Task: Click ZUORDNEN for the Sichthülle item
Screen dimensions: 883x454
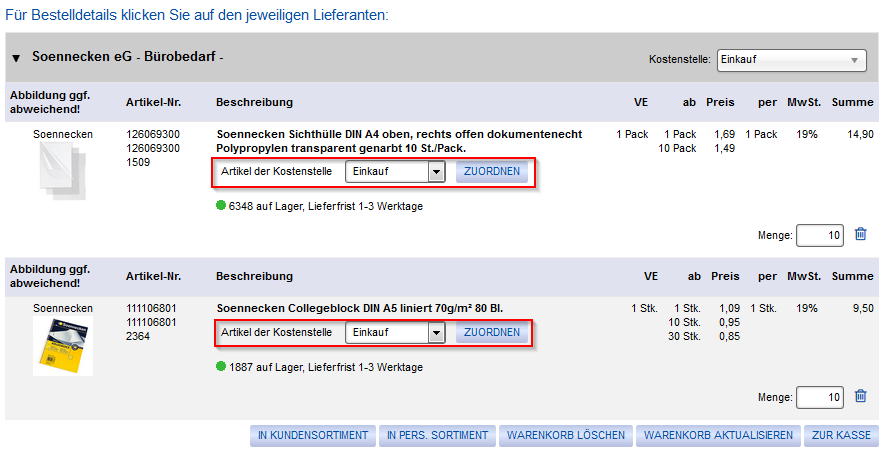Action: click(x=492, y=171)
